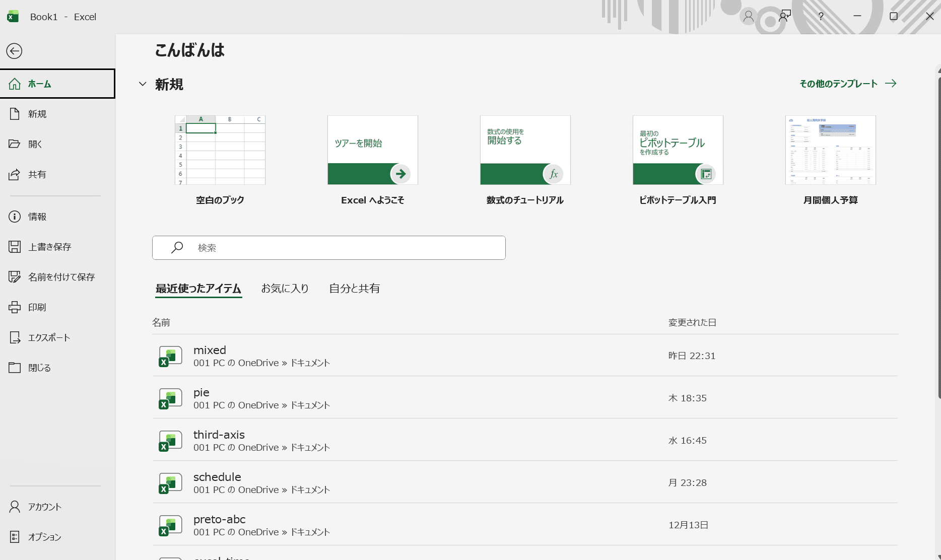Click the back arrow icon

point(14,51)
